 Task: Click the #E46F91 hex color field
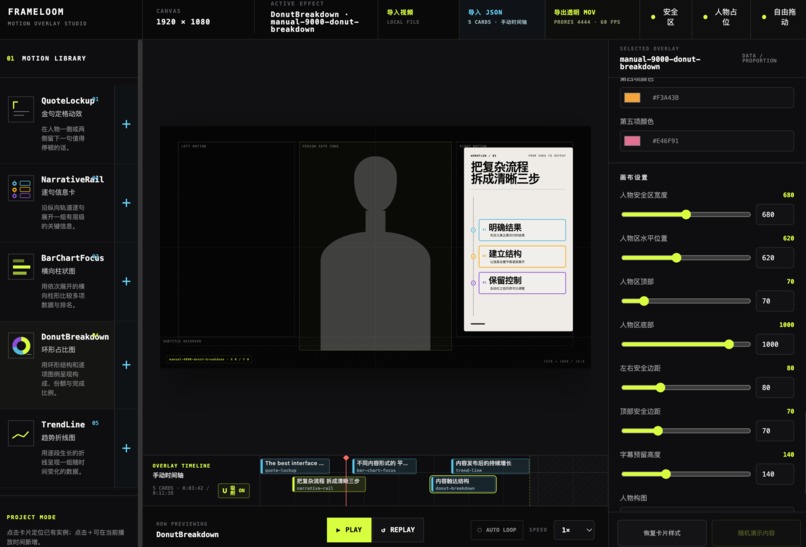pyautogui.click(x=707, y=141)
